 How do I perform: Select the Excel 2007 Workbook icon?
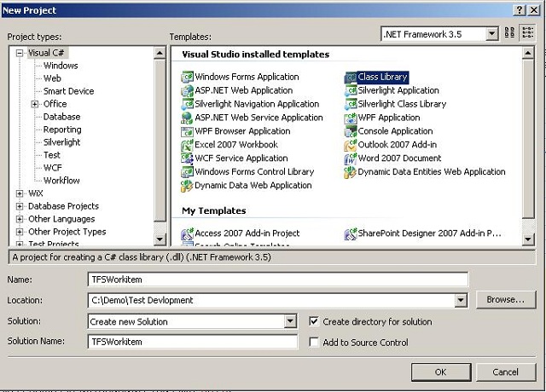(187, 145)
